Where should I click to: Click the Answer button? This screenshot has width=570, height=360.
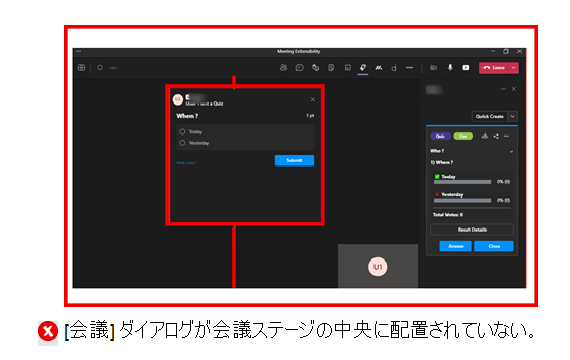[455, 246]
